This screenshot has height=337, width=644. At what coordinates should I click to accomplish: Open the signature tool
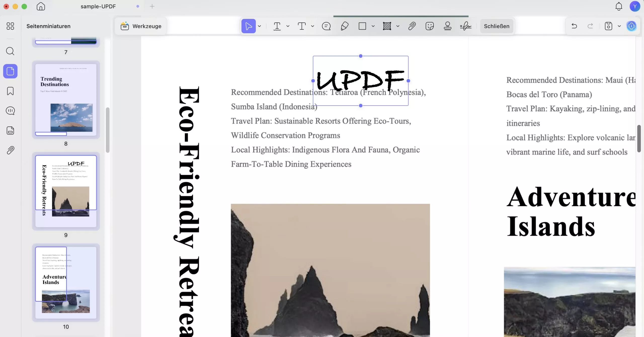(x=466, y=26)
